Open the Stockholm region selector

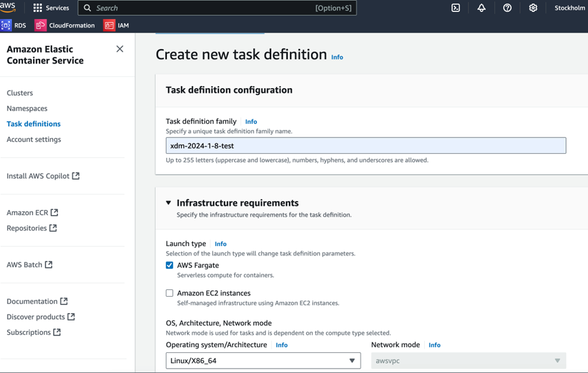(x=569, y=8)
